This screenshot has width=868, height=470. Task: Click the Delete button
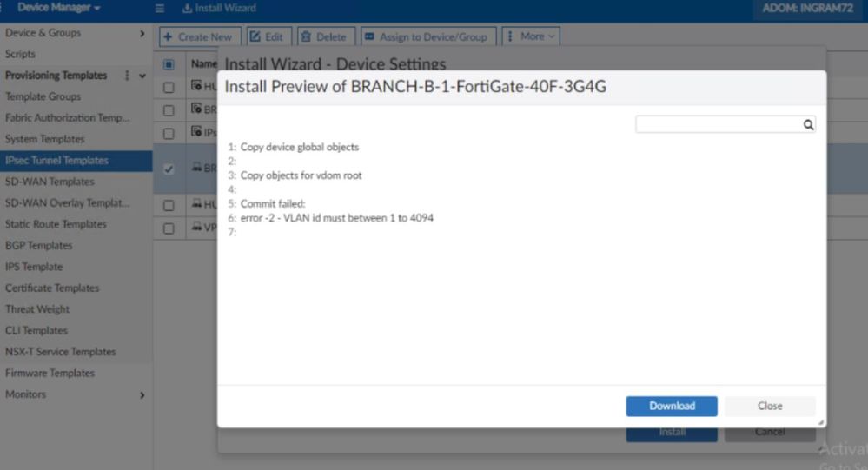click(x=326, y=36)
